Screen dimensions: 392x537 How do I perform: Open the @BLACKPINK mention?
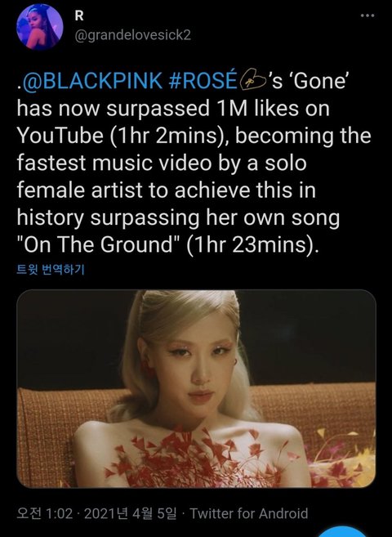point(92,81)
